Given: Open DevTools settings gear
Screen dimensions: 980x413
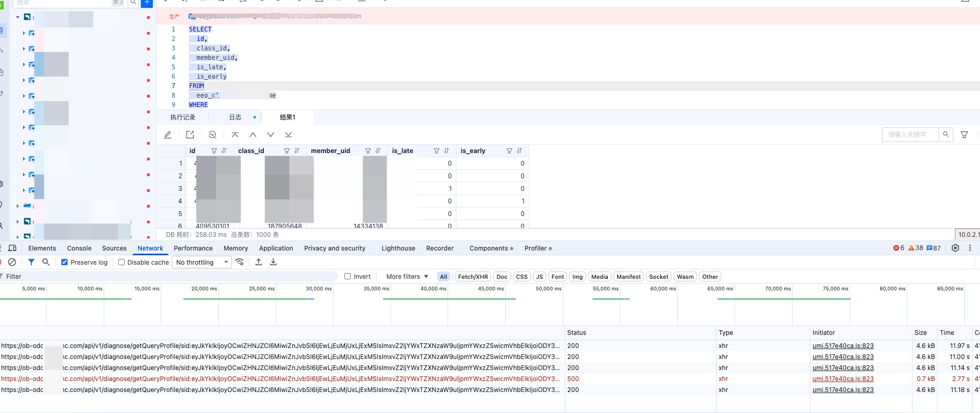Looking at the screenshot, I should pos(955,248).
